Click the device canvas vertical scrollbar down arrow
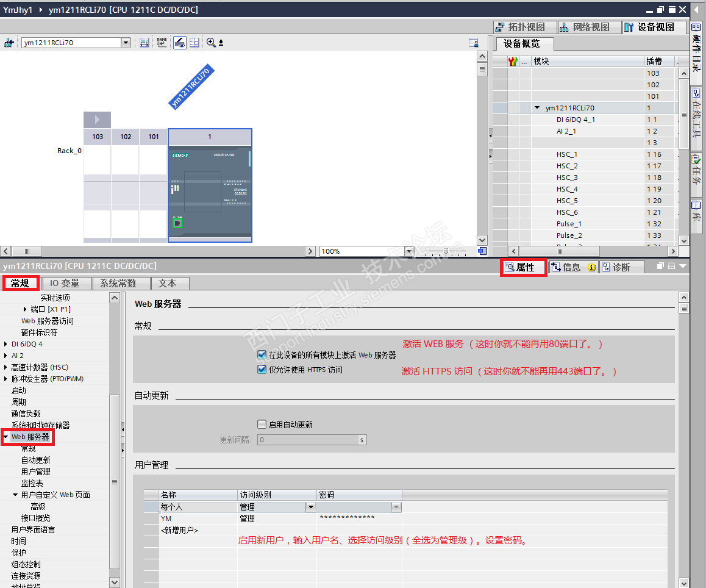 click(482, 240)
